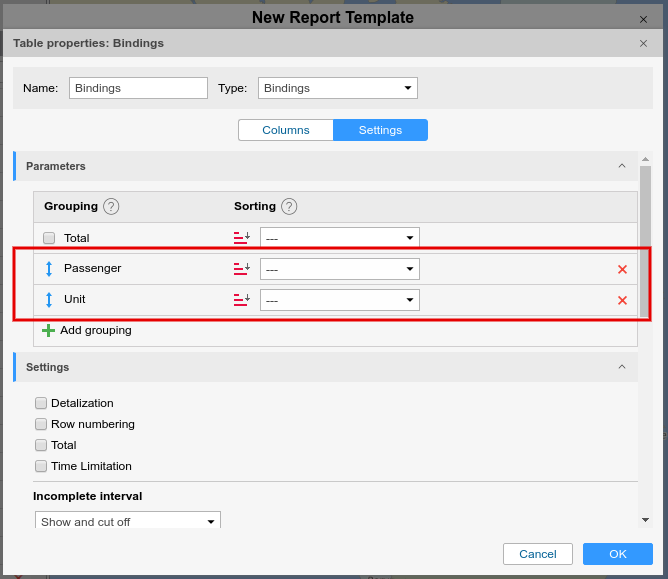Open the Type dropdown showing Bindings
Screen dimensions: 668x579
click(337, 88)
